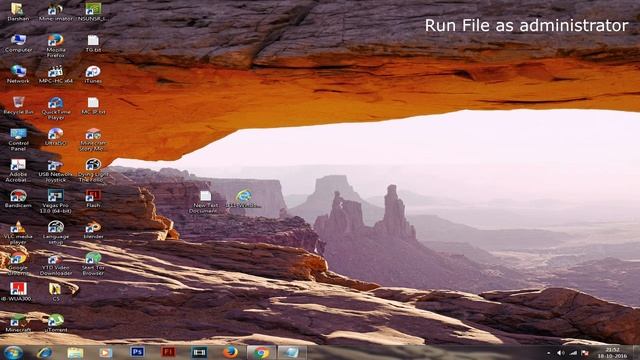Show hidden system tray icons arrow
This screenshot has height=360, width=640.
click(x=548, y=353)
